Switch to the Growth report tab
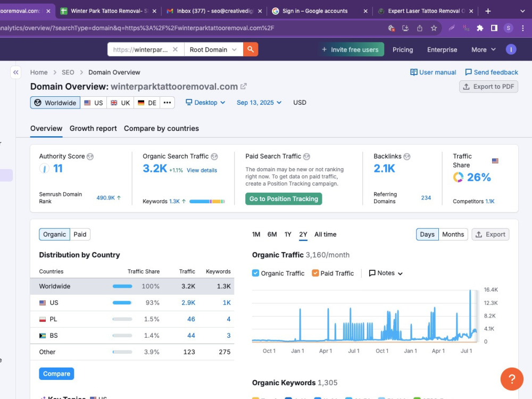 93,129
